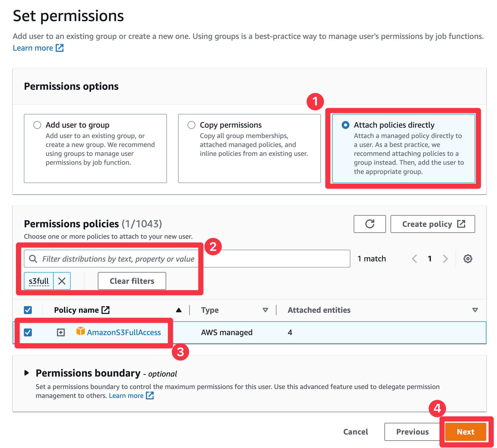This screenshot has height=448, width=497.
Task: Open the top Learn more external link icon
Action: point(59,48)
